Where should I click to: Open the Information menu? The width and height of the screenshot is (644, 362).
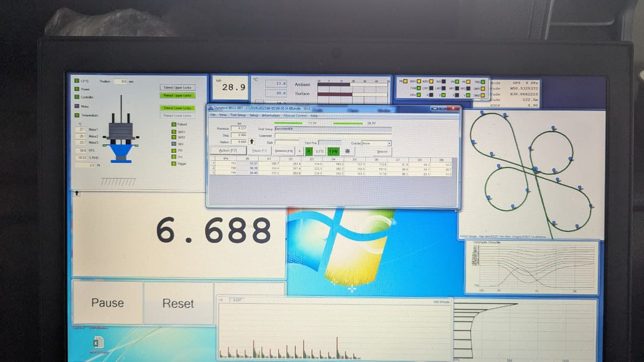270,115
